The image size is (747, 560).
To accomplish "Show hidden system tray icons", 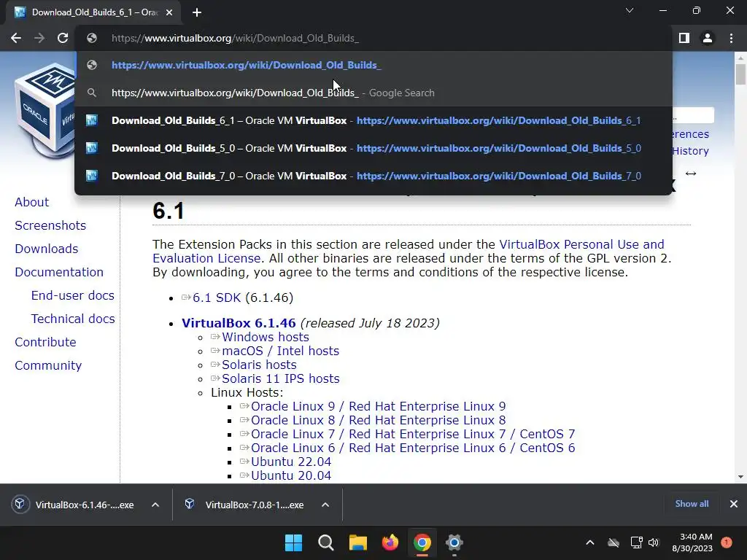I will pos(589,542).
